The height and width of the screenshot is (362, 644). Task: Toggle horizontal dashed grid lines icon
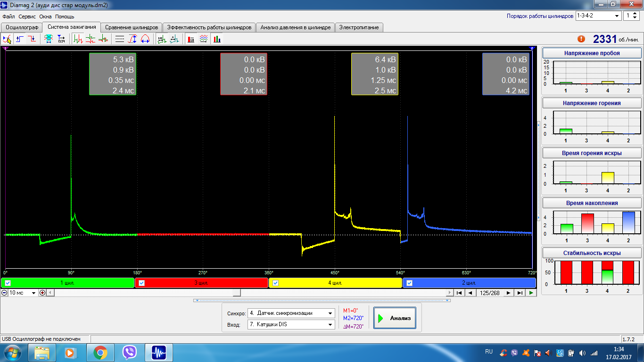click(120, 39)
